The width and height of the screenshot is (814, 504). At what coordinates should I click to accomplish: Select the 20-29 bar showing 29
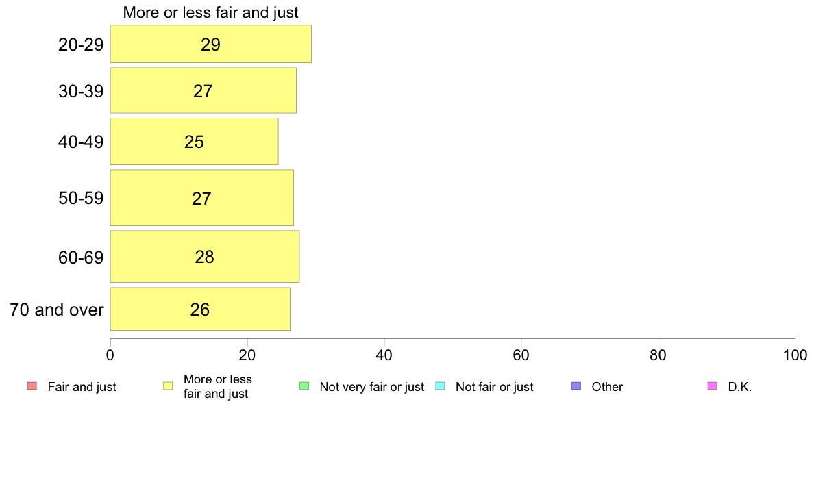[211, 44]
